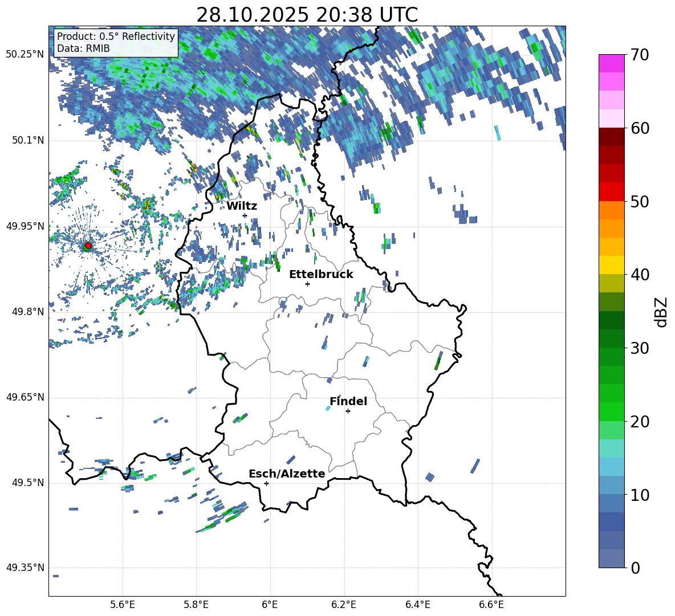
Task: Click the Esch/Alzette station cross marker
Action: (266, 483)
